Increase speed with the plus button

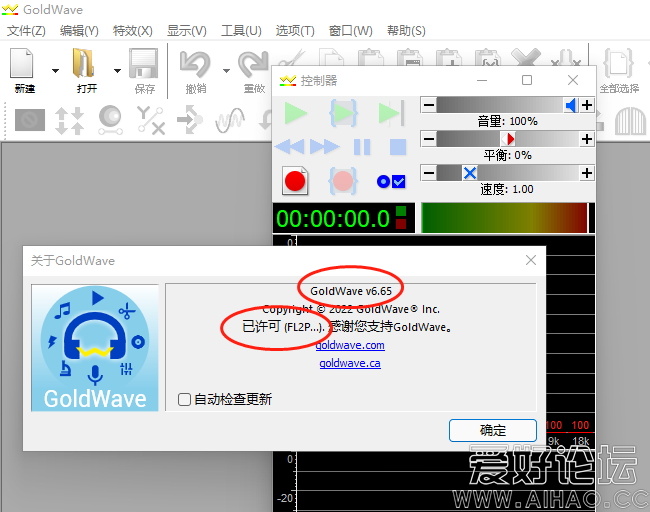pyautogui.click(x=587, y=173)
